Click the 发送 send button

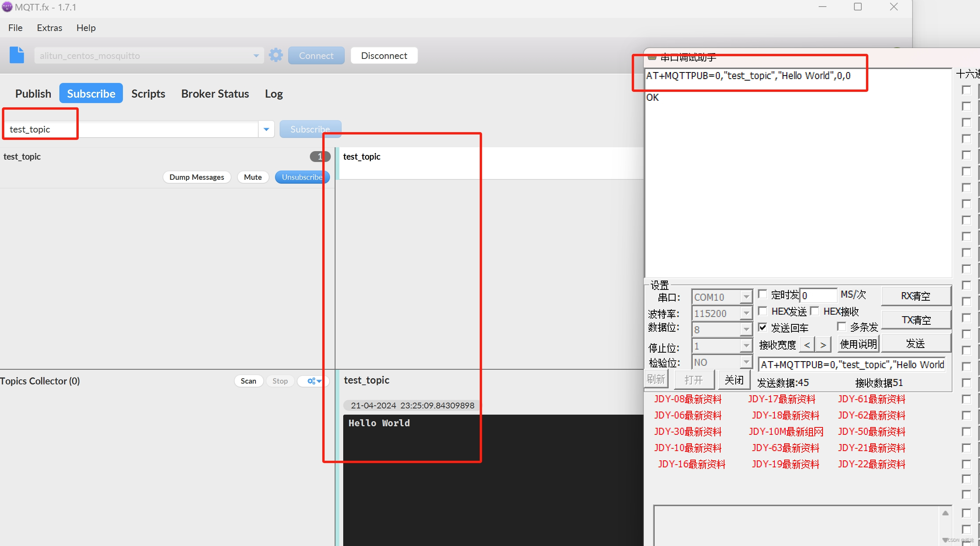(x=915, y=344)
